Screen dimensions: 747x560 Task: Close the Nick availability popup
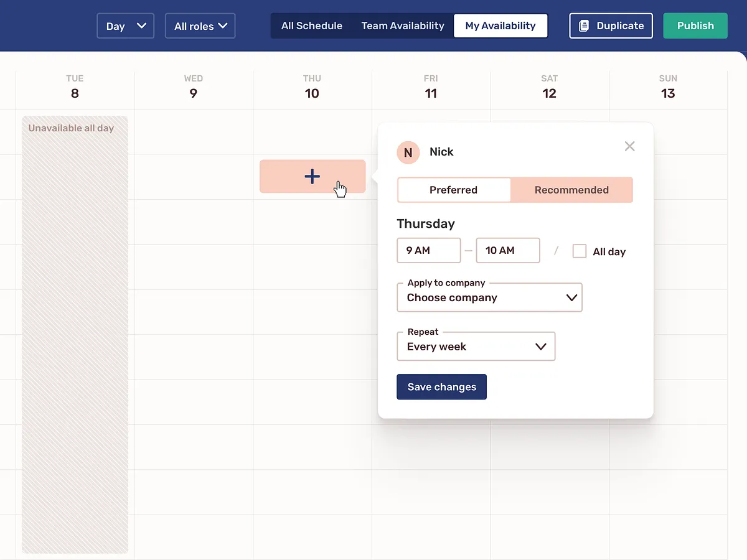pyautogui.click(x=629, y=146)
